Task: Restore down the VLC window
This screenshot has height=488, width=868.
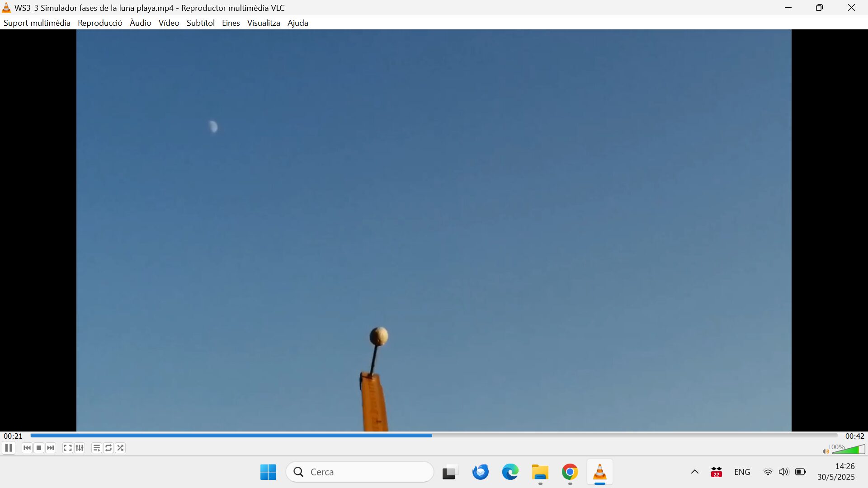Action: click(819, 8)
